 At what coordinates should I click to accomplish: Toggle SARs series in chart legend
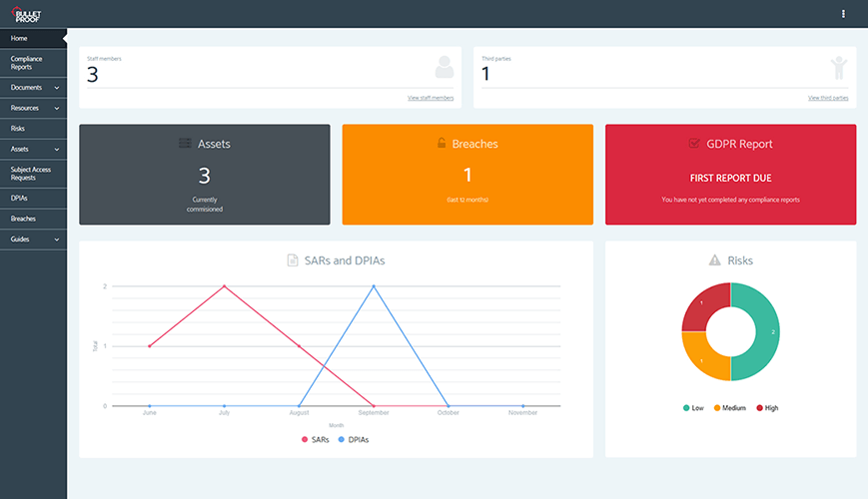(x=315, y=439)
